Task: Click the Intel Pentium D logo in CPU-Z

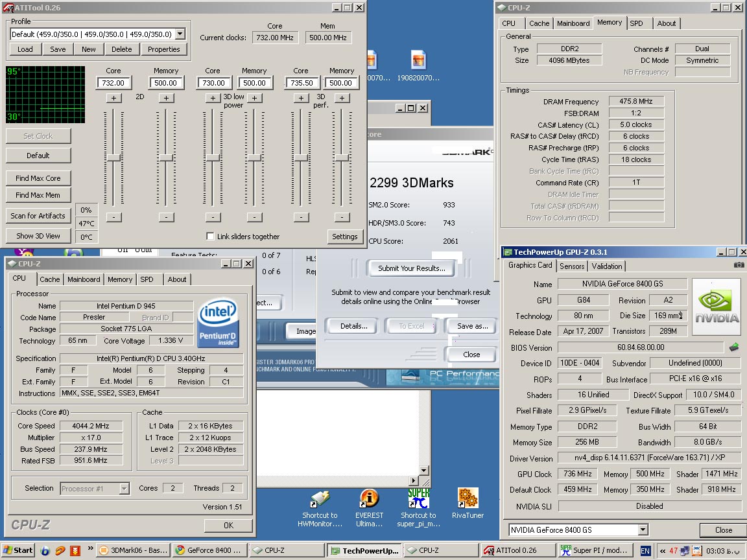Action: tap(218, 322)
